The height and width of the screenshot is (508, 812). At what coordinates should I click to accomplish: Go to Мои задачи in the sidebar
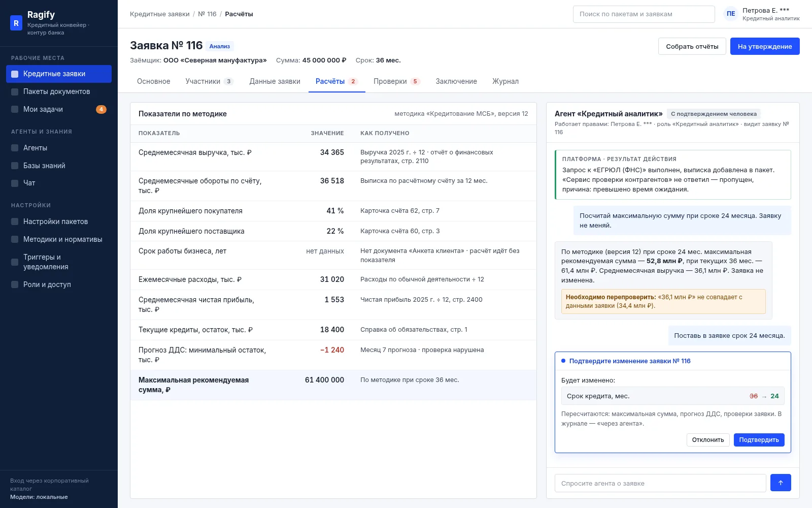point(59,110)
